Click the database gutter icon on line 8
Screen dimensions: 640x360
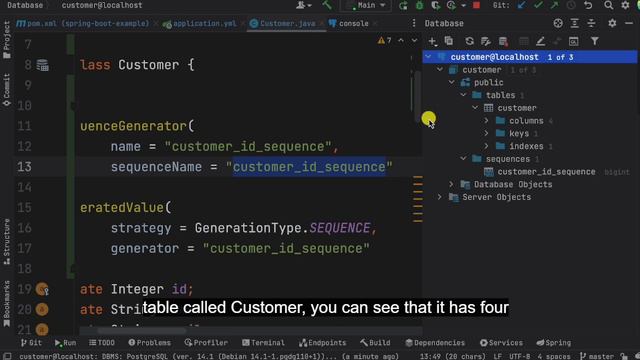pyautogui.click(x=42, y=65)
